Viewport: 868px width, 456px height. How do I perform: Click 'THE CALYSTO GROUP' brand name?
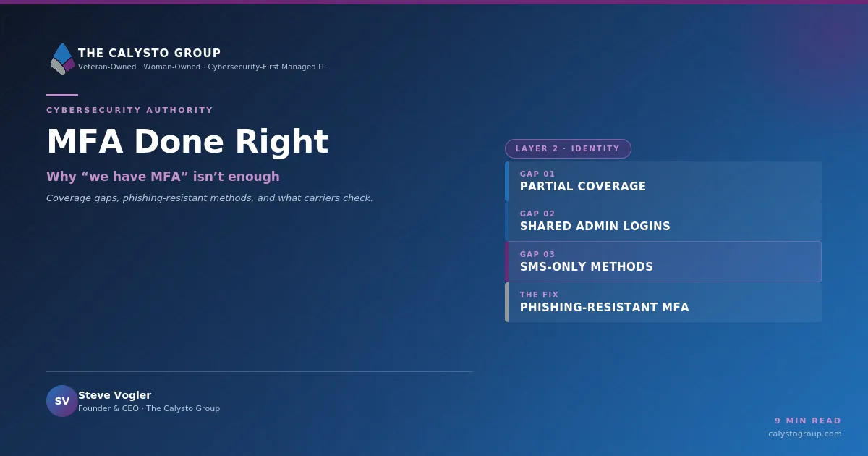point(150,54)
